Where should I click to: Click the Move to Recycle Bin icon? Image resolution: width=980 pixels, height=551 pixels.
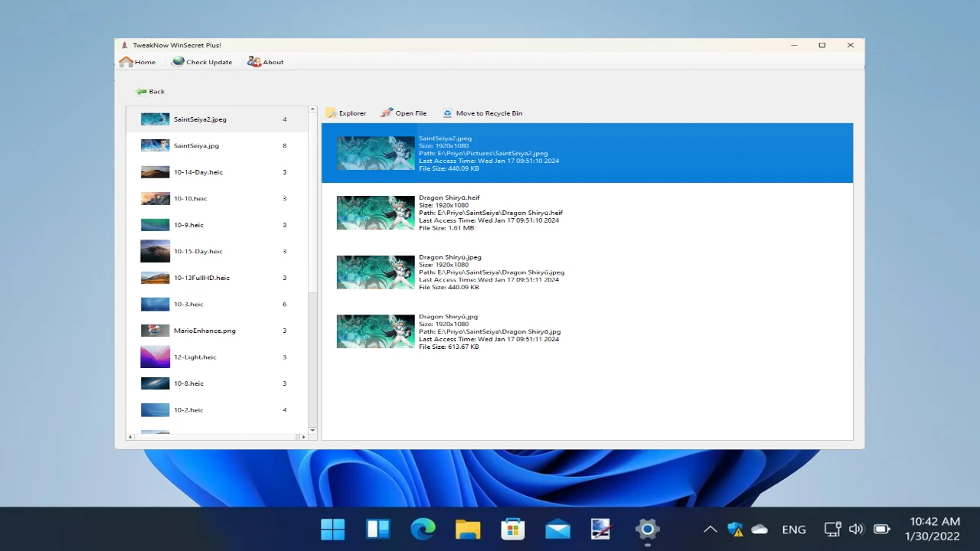click(448, 113)
